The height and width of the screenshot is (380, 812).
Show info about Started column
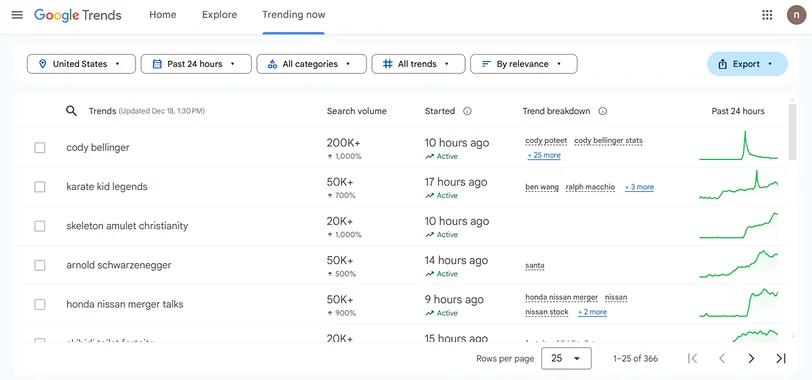tap(467, 111)
